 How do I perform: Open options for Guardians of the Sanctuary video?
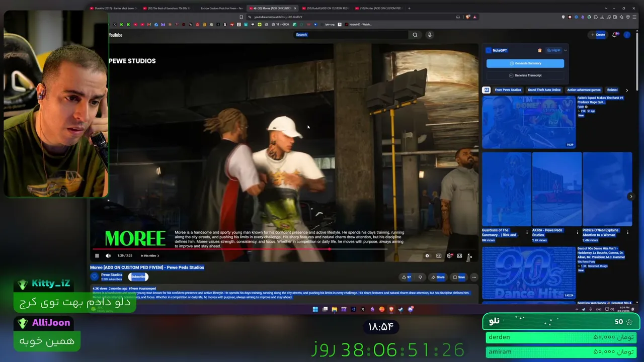pos(527,232)
